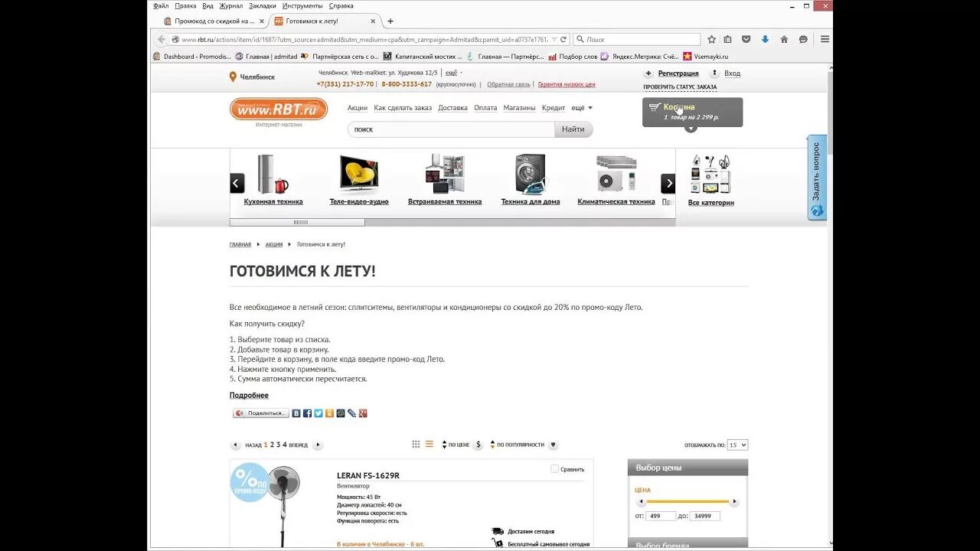Open a new tab with the plus button
The width and height of the screenshot is (980, 551).
(390, 21)
